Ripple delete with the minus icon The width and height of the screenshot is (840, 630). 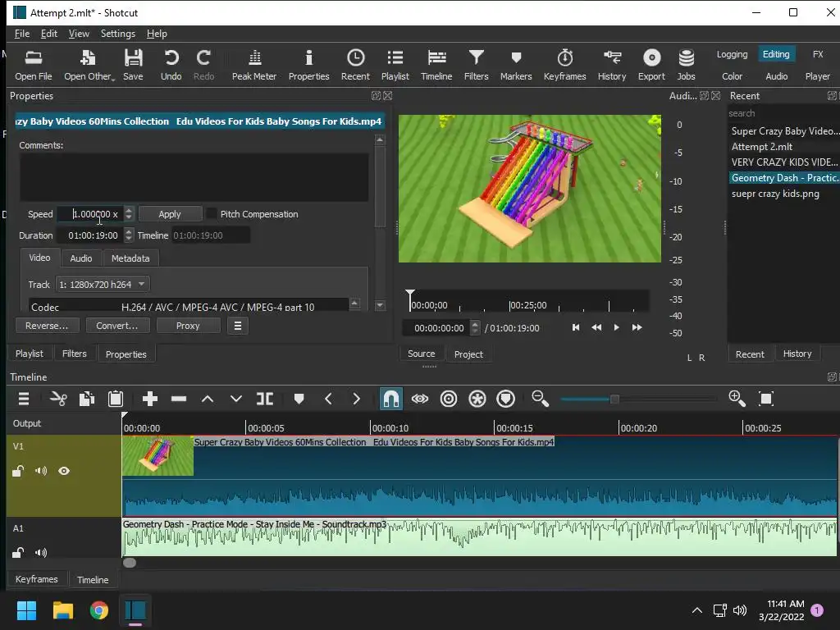(x=178, y=399)
